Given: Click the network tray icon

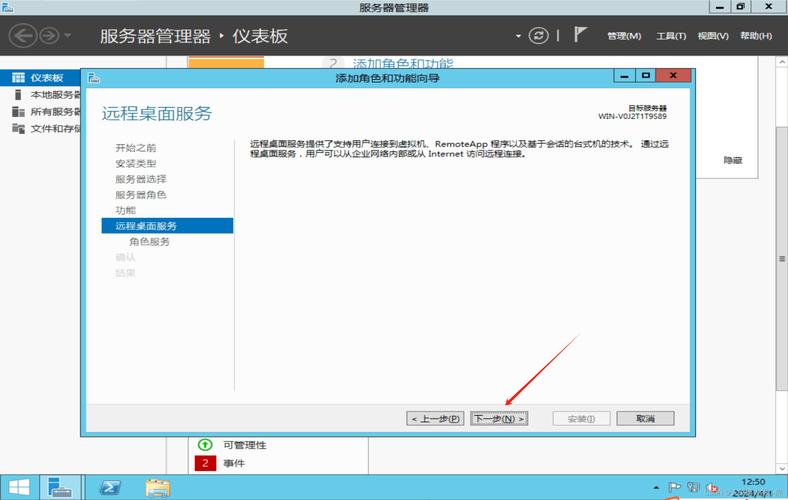Looking at the screenshot, I should point(693,487).
